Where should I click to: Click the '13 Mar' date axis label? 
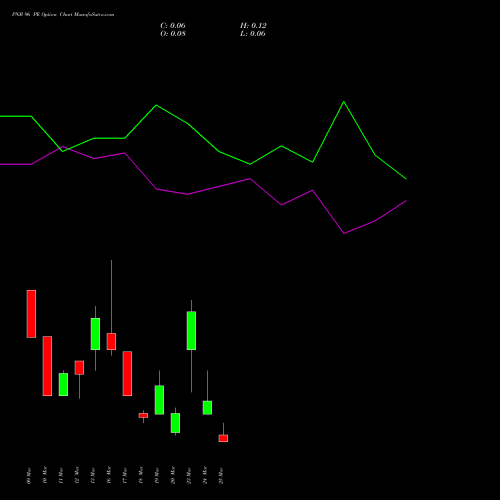pos(93,475)
